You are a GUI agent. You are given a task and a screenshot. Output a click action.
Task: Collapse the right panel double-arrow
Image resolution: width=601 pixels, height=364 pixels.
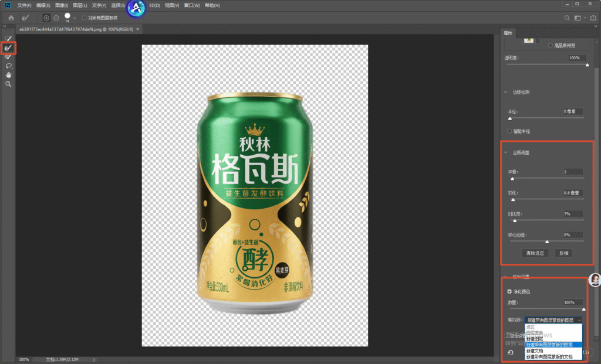(x=596, y=26)
